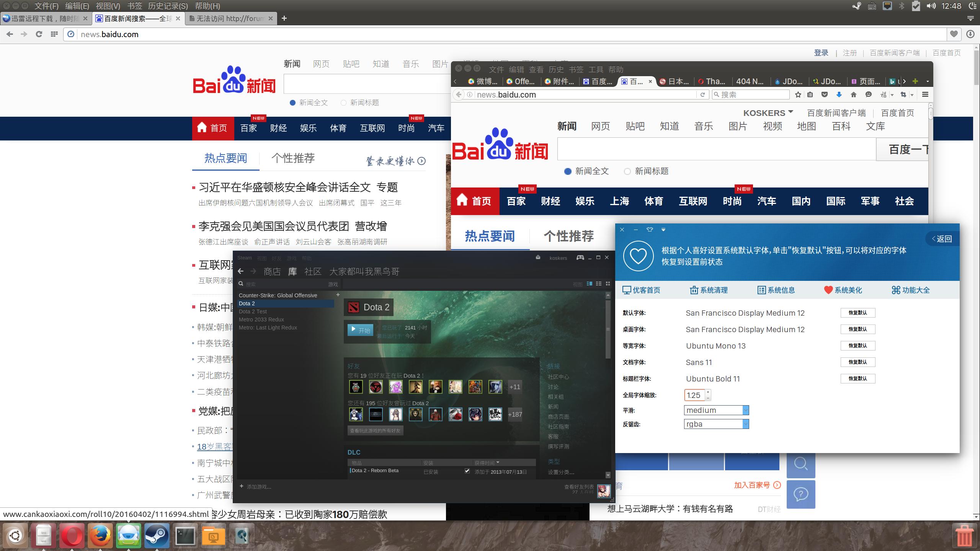
Task: Toggle Dota 2 Reborn Beta DLC checkbox
Action: pyautogui.click(x=467, y=471)
